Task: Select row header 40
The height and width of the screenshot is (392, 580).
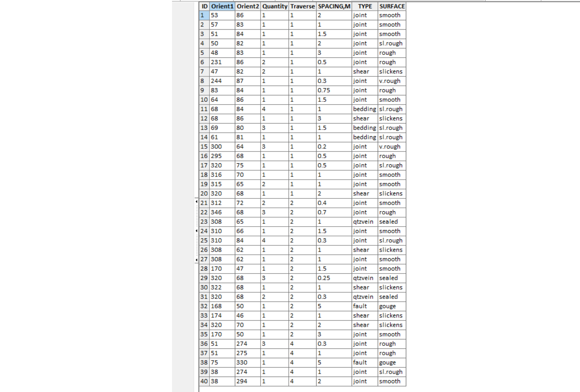Action: [x=204, y=381]
